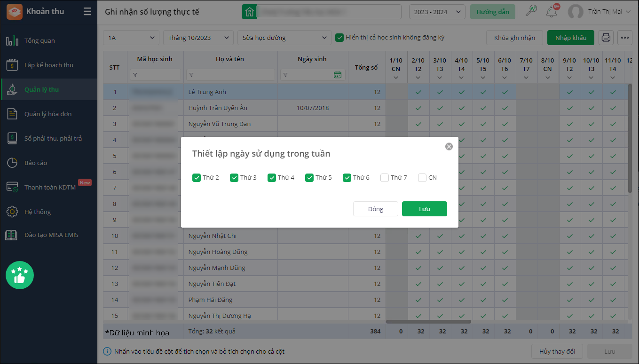
Task: Open Báo cáo in the sidebar
Action: click(x=36, y=163)
